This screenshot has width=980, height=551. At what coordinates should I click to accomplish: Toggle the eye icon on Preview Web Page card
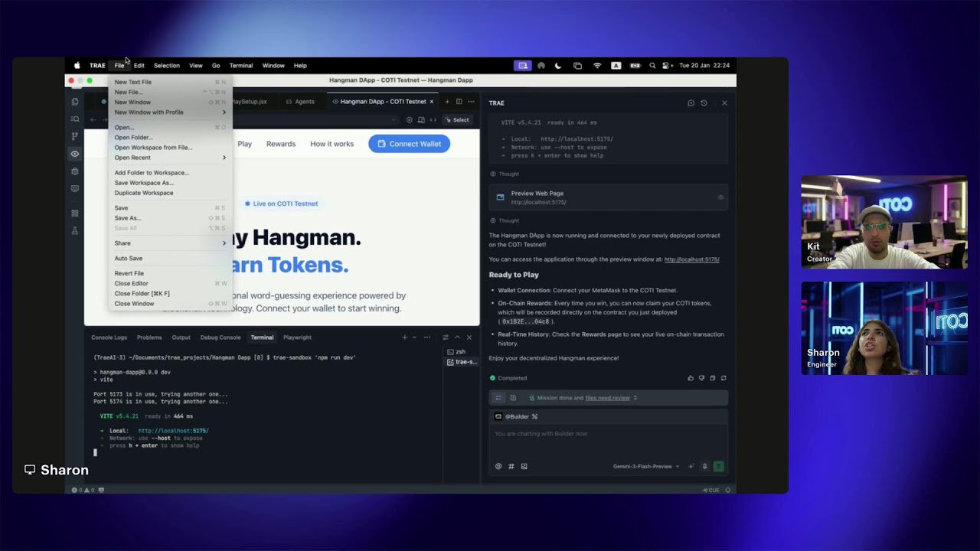pos(720,197)
